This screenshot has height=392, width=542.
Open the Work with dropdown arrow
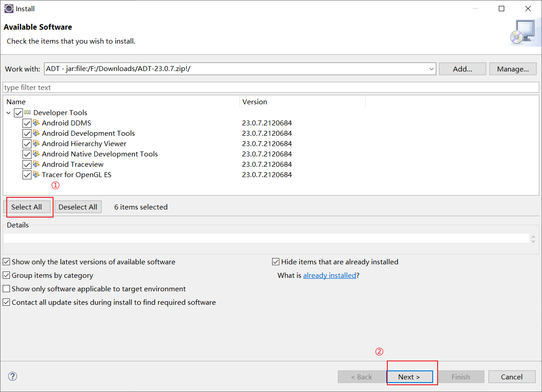coord(432,69)
